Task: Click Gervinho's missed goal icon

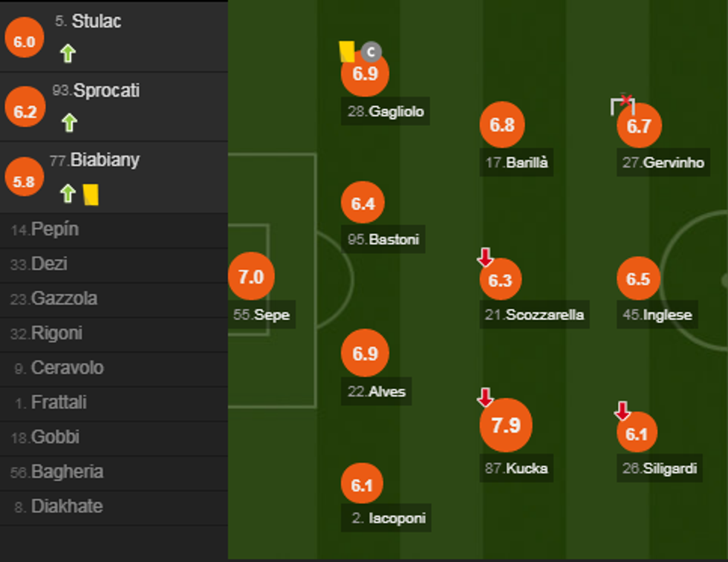Action: click(x=623, y=105)
